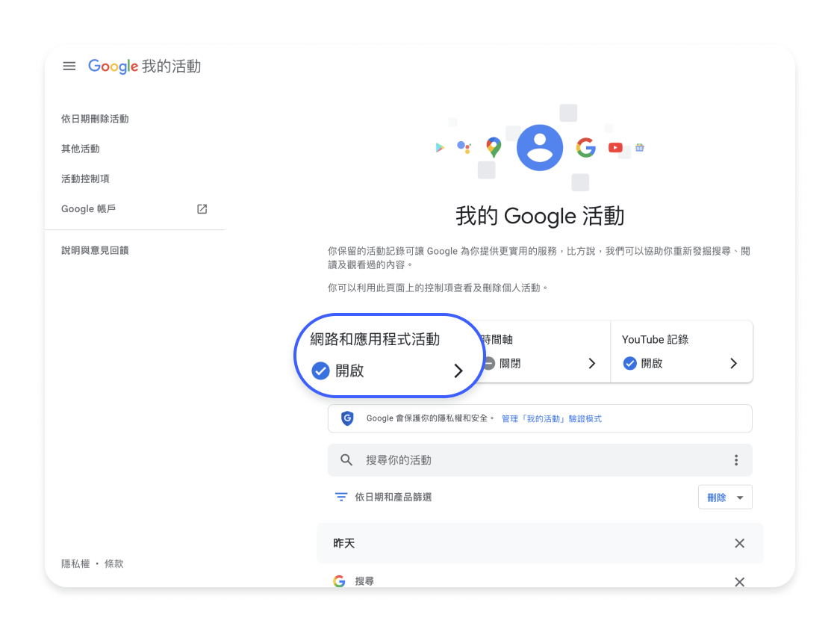Click the filter icon beside 依日期和產品篩選
The height and width of the screenshot is (632, 840).
tap(341, 496)
